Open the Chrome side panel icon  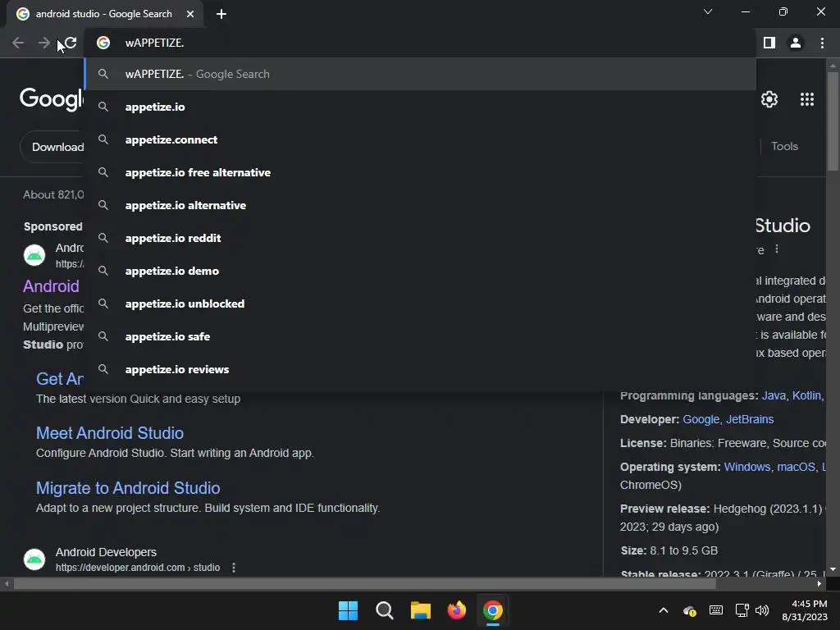tap(769, 43)
